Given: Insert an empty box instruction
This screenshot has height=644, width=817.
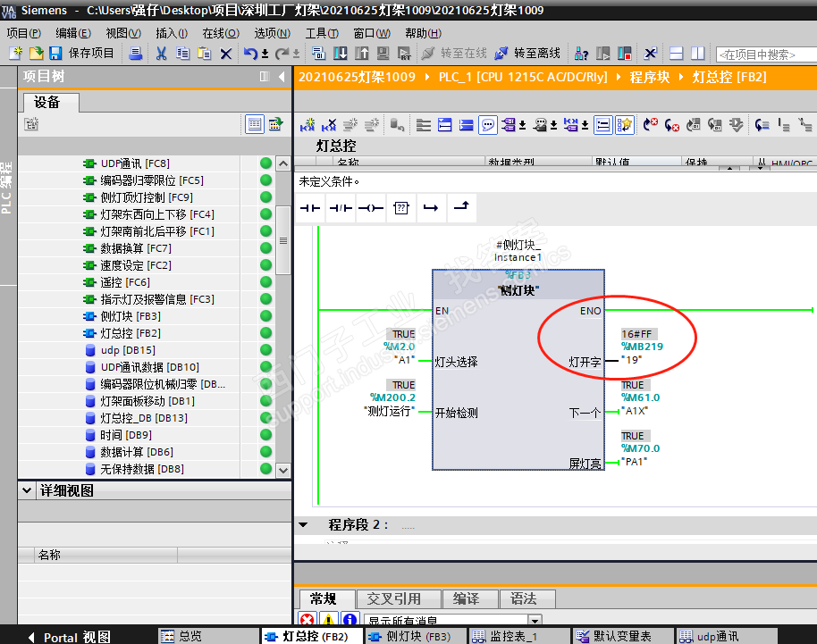Looking at the screenshot, I should coord(401,208).
